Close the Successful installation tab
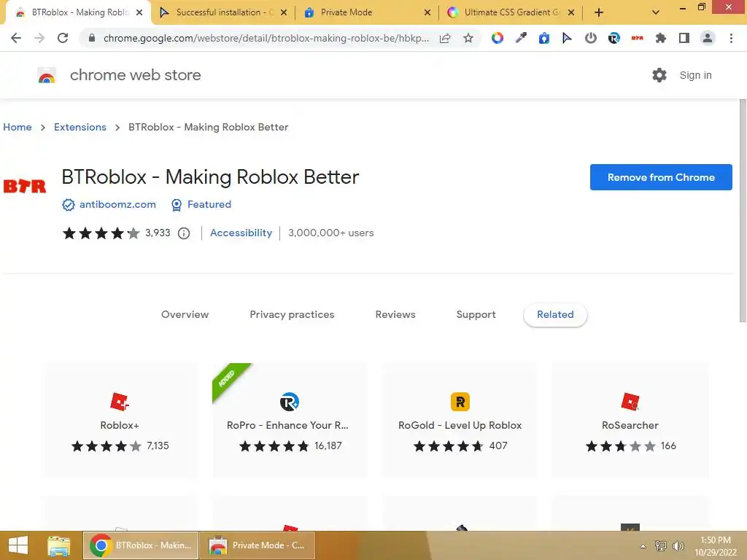Image resolution: width=747 pixels, height=560 pixels. coord(284,13)
